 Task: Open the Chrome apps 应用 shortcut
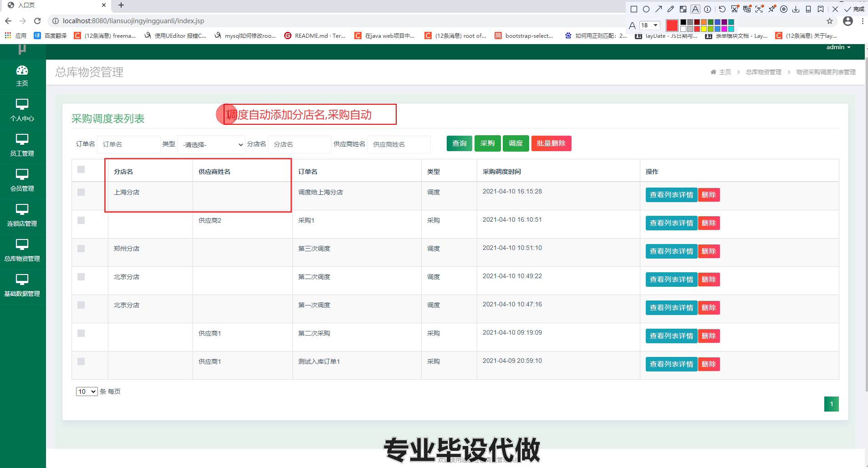[x=15, y=36]
